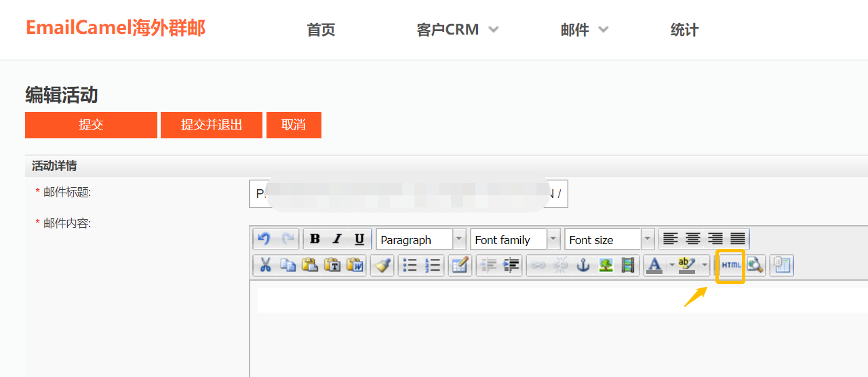Open the Font family dropdown
Viewport: 868px width, 377px height.
coord(515,239)
